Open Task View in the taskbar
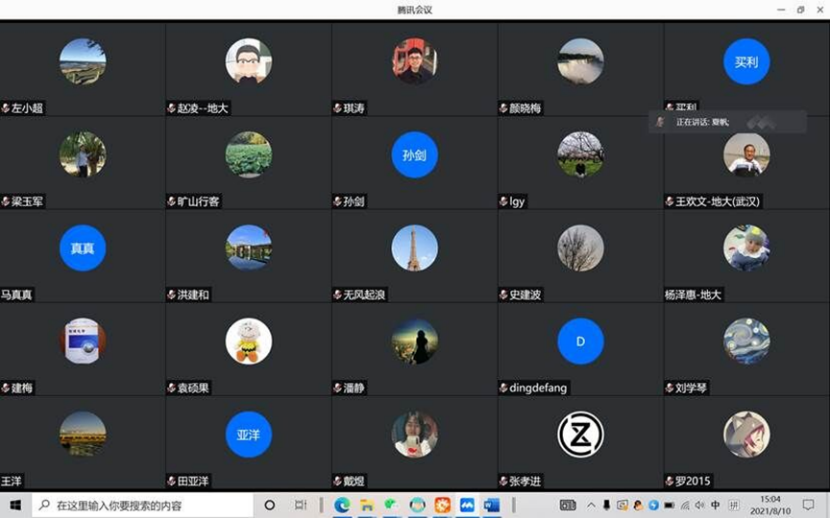This screenshot has width=830, height=519. 301,505
